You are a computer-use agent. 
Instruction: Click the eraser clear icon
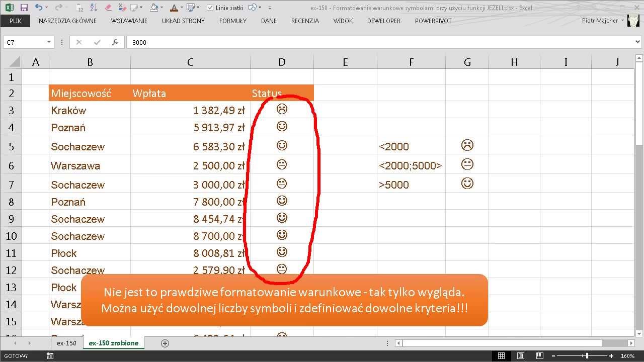click(x=108, y=8)
